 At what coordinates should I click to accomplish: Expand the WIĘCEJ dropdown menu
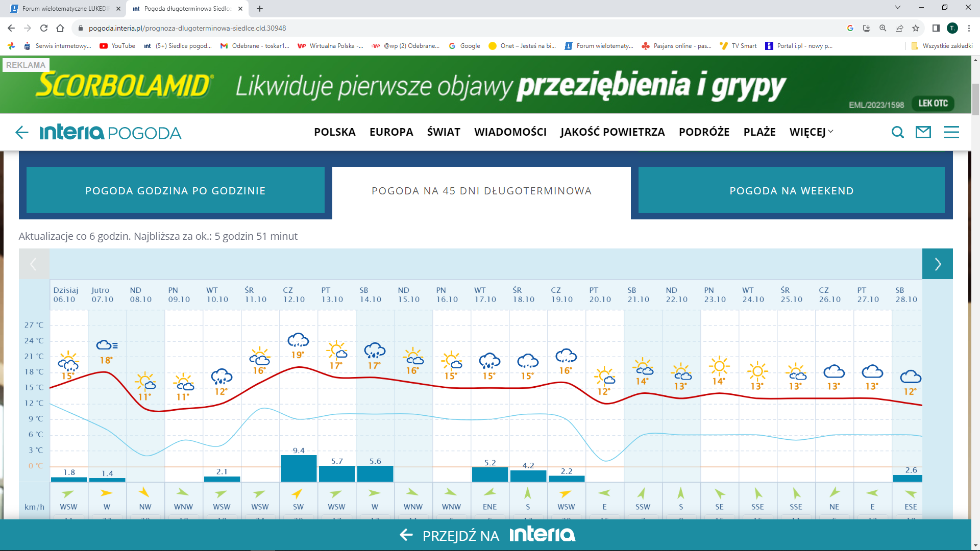811,132
